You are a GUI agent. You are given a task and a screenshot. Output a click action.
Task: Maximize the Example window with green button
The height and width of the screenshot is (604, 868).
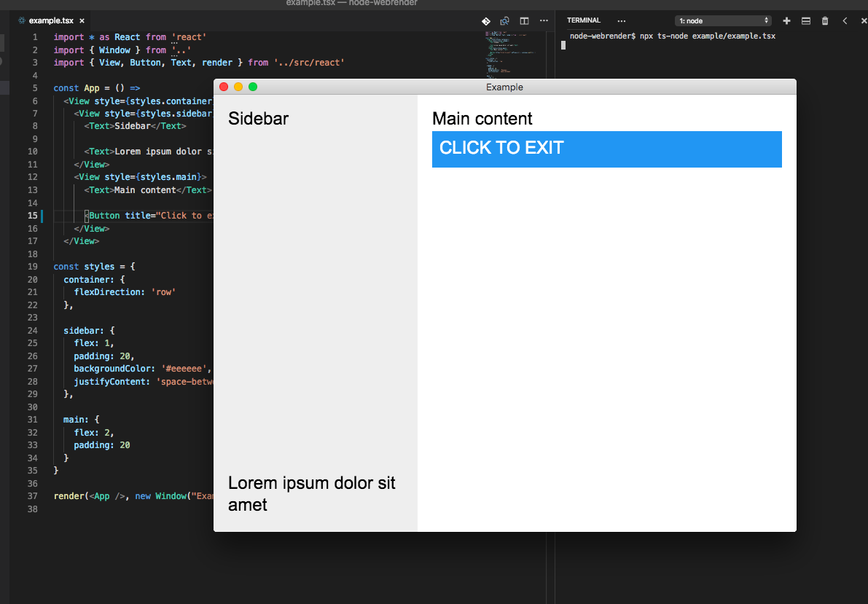[x=252, y=87]
